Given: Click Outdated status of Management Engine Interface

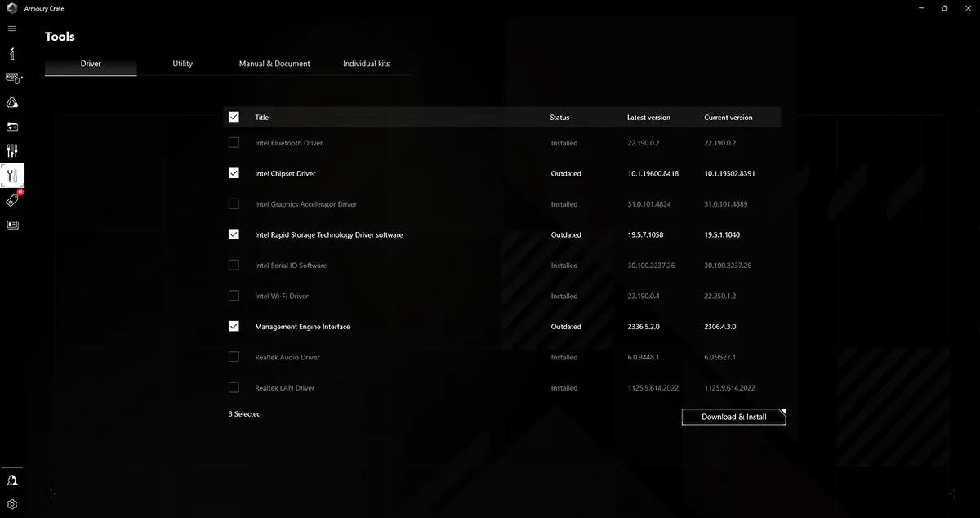Looking at the screenshot, I should [x=566, y=327].
